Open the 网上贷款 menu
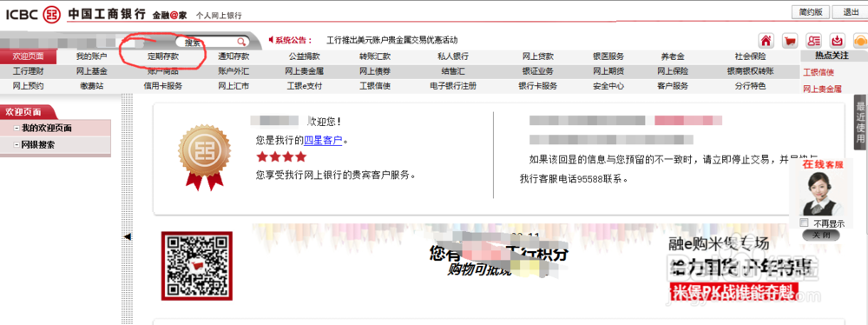The height and width of the screenshot is (325, 868). click(538, 56)
